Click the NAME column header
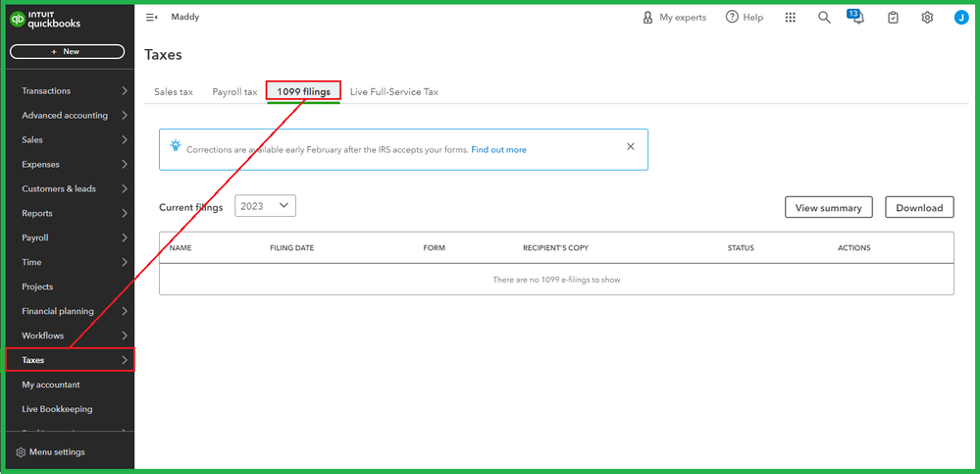Image resolution: width=980 pixels, height=474 pixels. (x=181, y=248)
